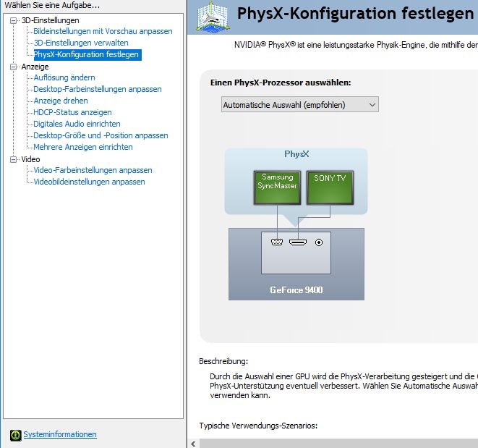Open Desktop-Farbeinstellungen anpassen
The height and width of the screenshot is (448, 478).
pos(98,90)
